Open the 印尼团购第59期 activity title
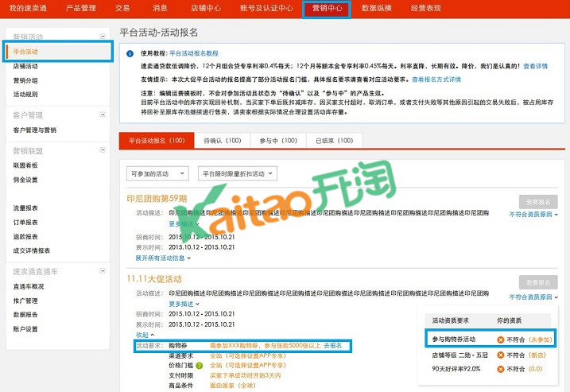The width and height of the screenshot is (570, 392). [157, 199]
